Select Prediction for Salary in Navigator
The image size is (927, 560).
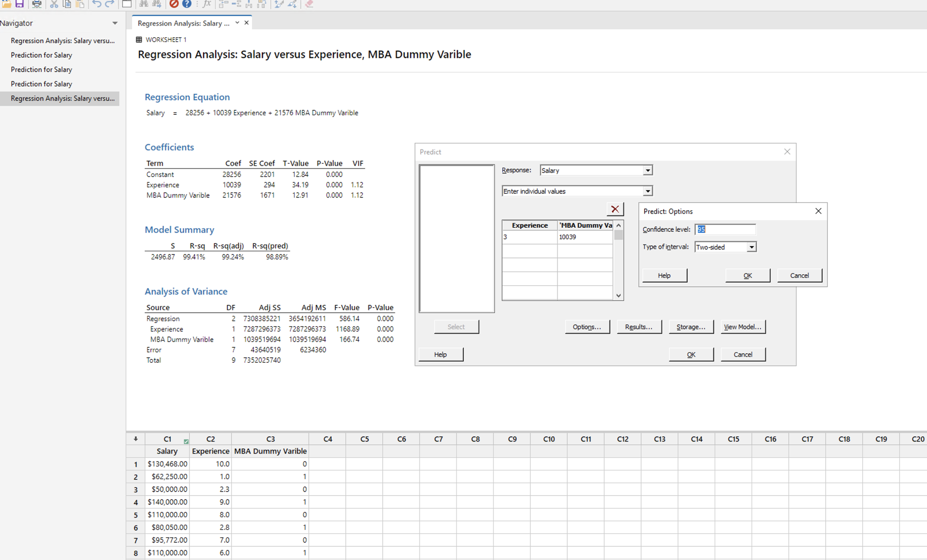pyautogui.click(x=41, y=55)
